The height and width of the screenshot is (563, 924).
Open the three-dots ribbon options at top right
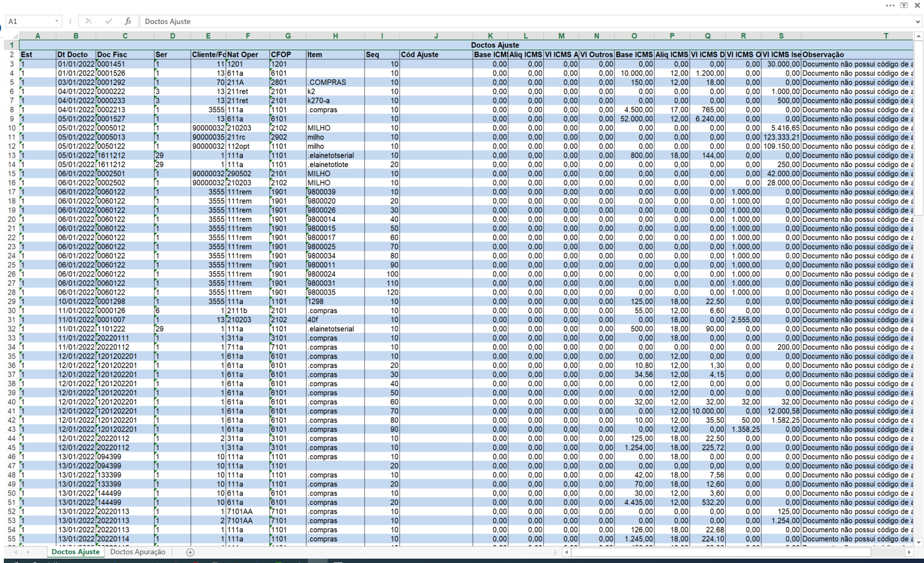pos(890,5)
